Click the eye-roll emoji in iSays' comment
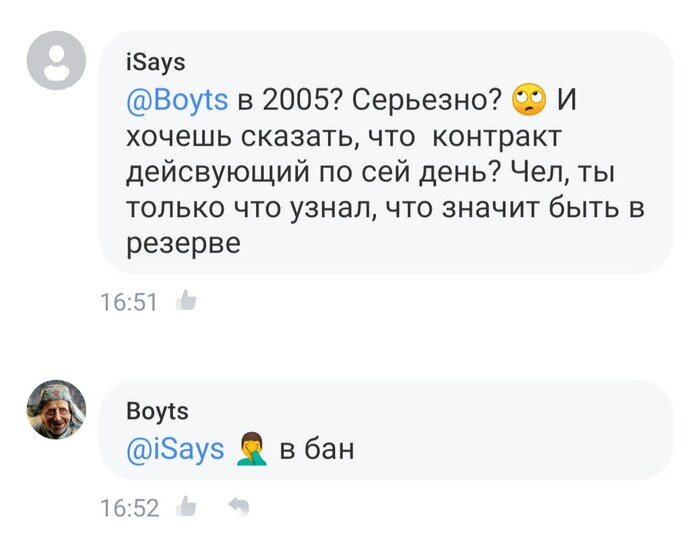Viewport: 700px width, 537px height. click(x=528, y=100)
